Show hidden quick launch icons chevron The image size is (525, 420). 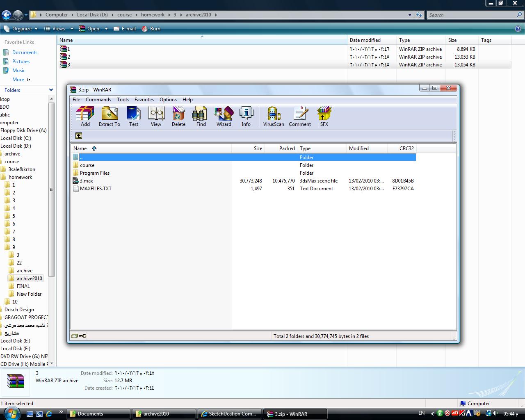pyautogui.click(x=61, y=412)
